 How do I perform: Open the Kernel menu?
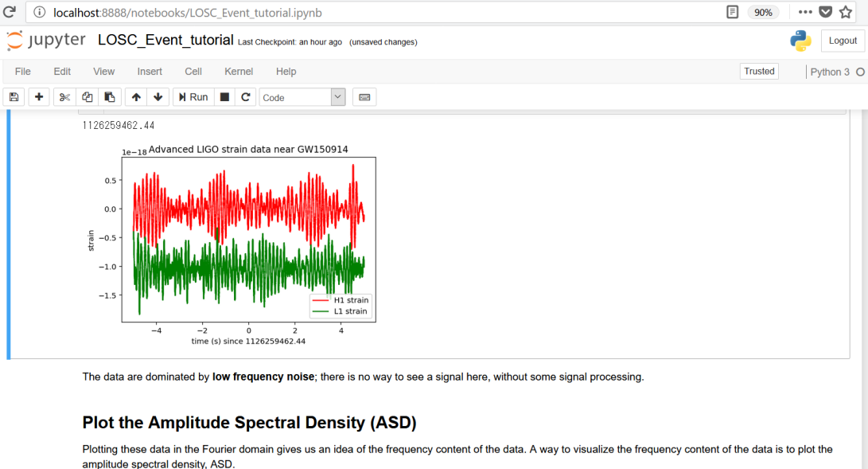239,72
